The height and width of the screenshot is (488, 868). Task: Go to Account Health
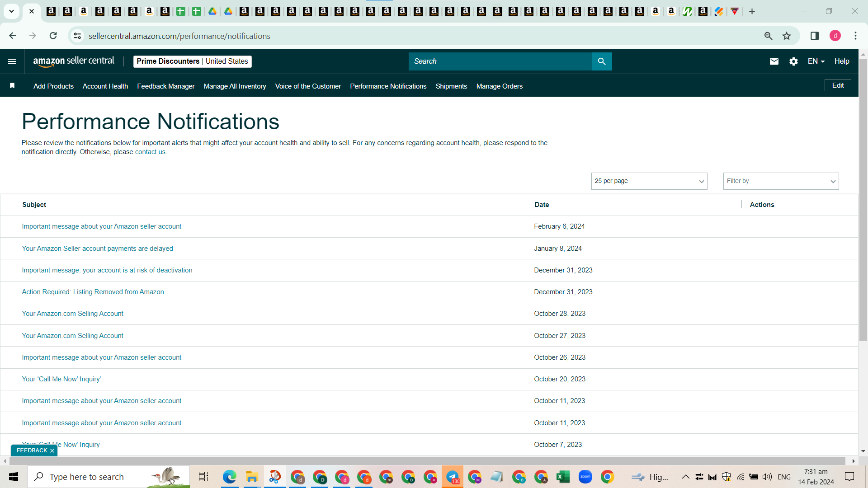(x=105, y=86)
